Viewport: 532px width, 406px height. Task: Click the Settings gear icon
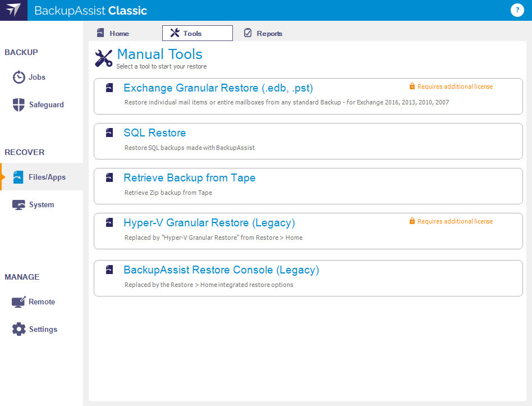(x=19, y=329)
